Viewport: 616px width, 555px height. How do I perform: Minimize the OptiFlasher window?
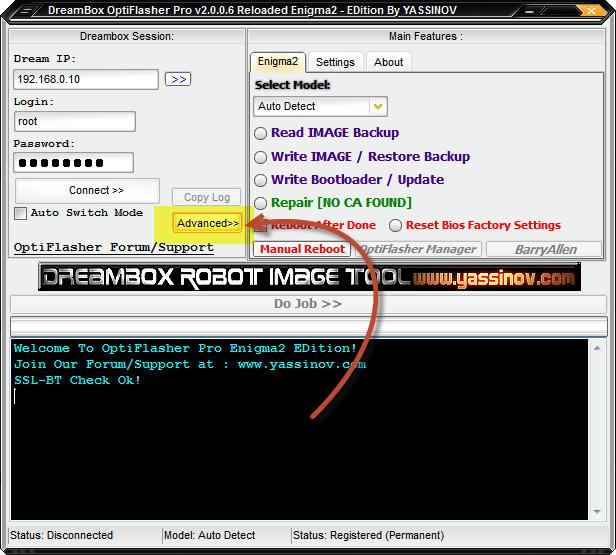click(530, 11)
